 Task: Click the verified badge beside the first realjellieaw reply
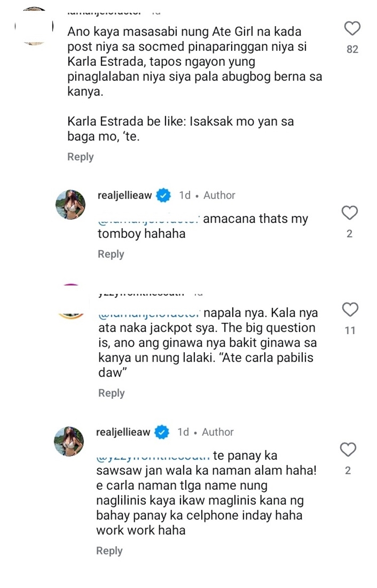162,195
